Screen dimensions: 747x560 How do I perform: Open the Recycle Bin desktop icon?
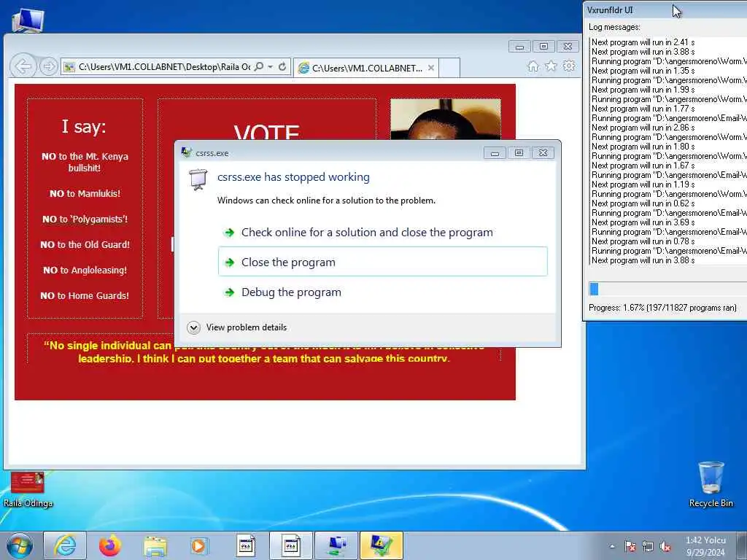711,484
